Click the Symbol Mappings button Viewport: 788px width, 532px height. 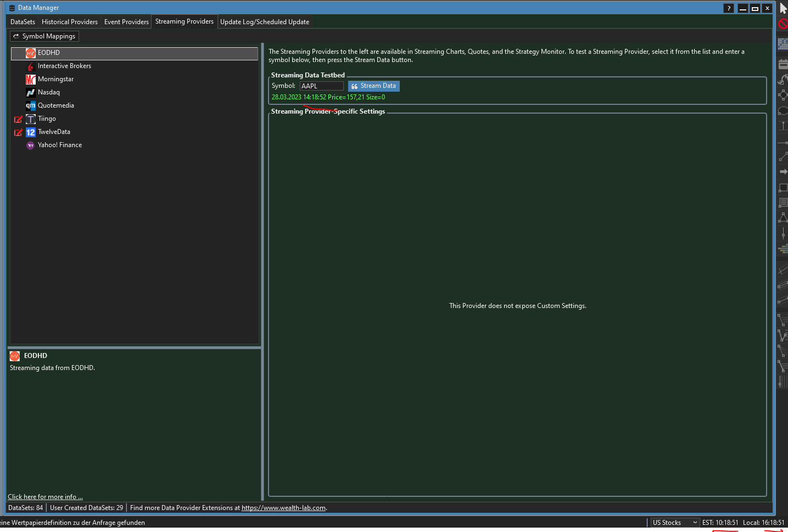tap(44, 36)
